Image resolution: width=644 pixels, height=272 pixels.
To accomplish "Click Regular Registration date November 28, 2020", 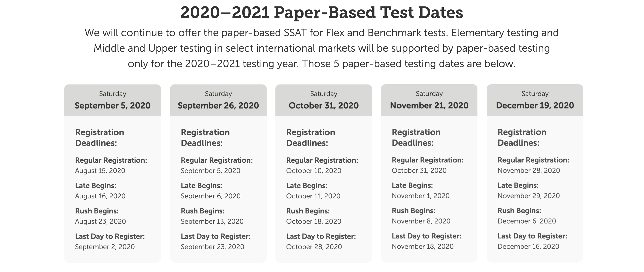I will pos(529,170).
